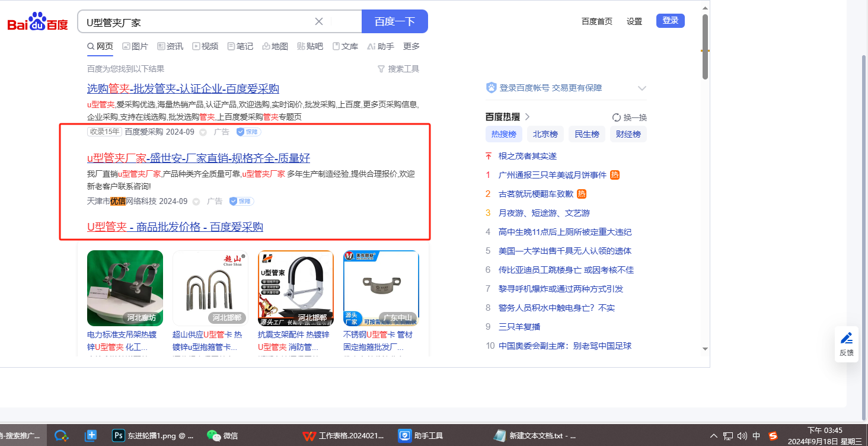This screenshot has width=868, height=446.
Task: Click the 反馈 feedback button
Action: point(847,344)
